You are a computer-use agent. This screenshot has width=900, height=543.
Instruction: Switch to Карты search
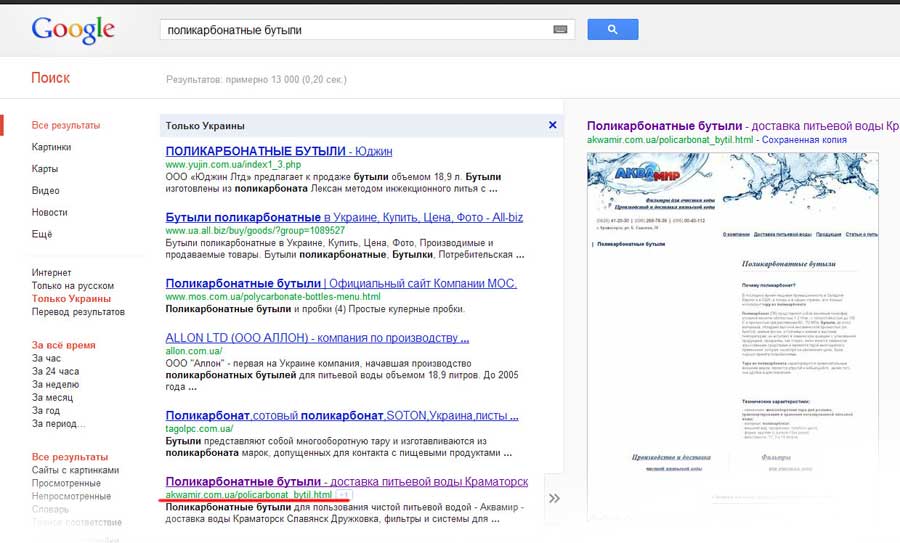point(45,169)
